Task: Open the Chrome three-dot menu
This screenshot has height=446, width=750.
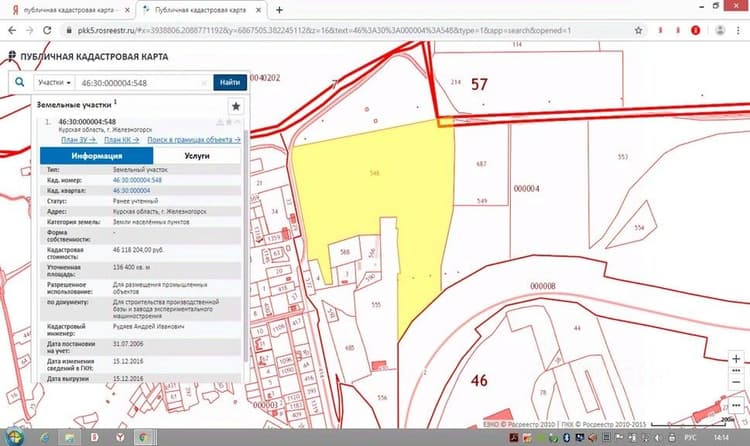Action: [x=739, y=30]
